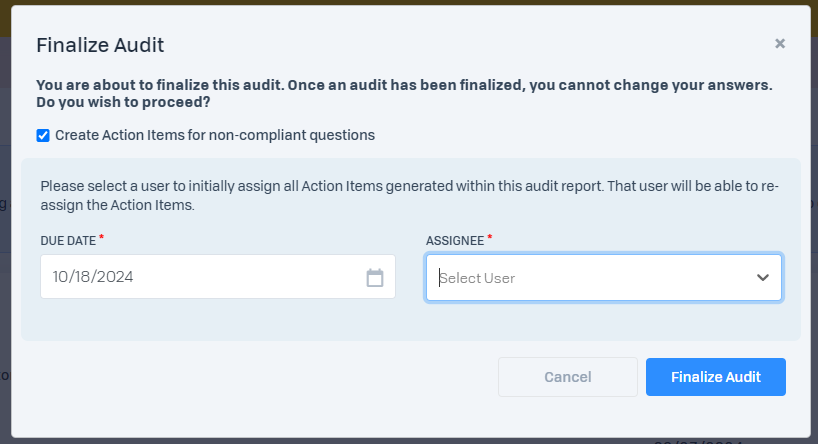
Task: Click the 'Create Action Items for non-compliant questions' label
Action: point(215,135)
